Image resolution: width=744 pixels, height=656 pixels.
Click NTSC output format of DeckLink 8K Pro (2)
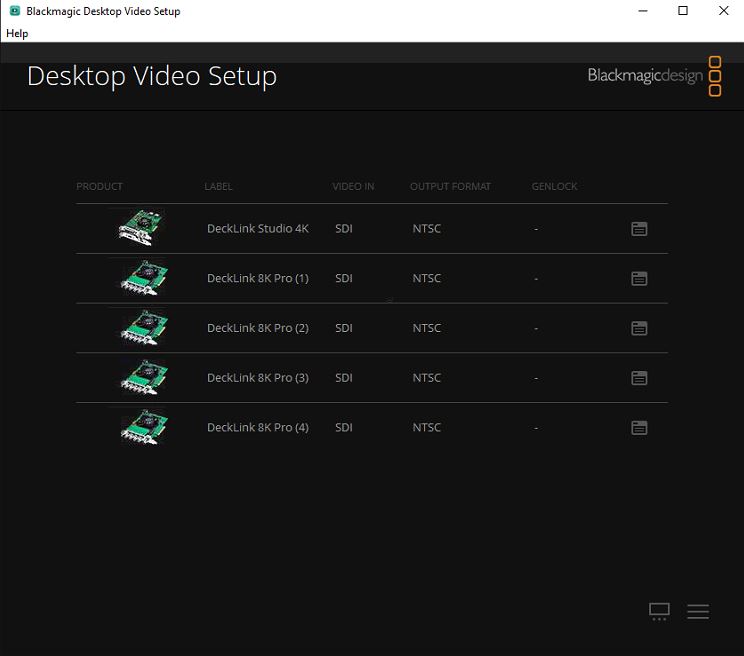(427, 328)
